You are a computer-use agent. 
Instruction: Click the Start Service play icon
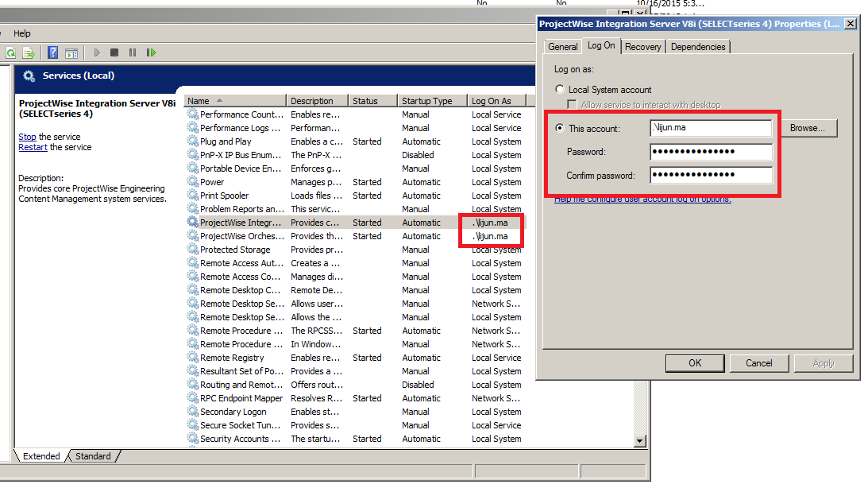click(97, 52)
